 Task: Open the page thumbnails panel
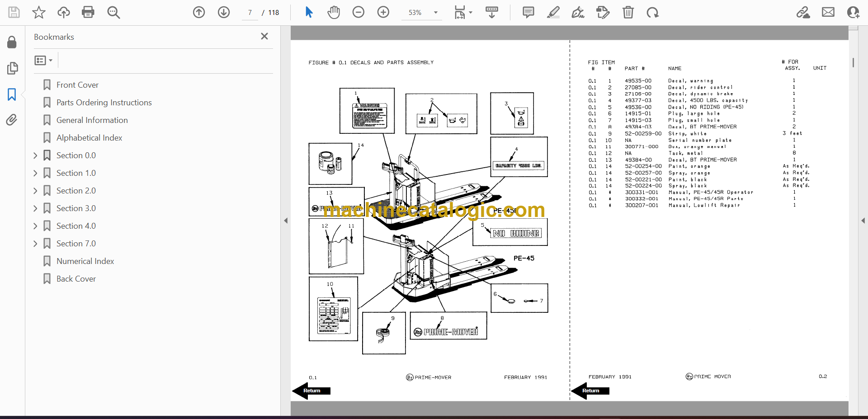click(x=12, y=68)
